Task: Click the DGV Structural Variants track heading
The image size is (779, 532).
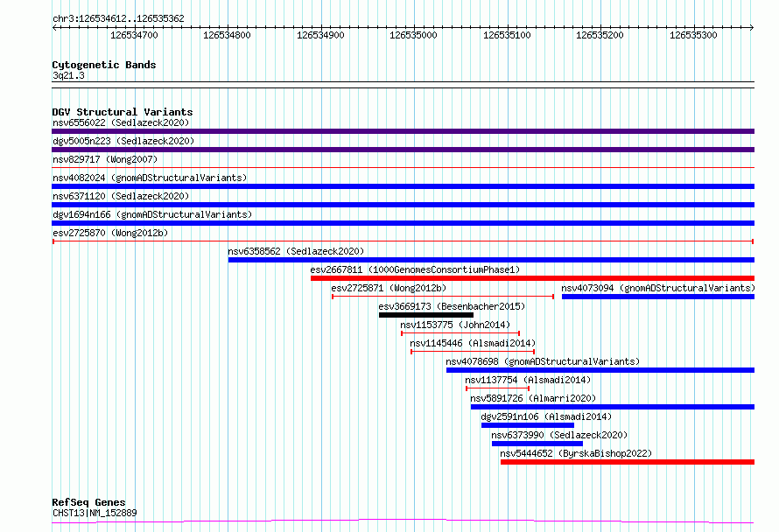Action: (123, 112)
